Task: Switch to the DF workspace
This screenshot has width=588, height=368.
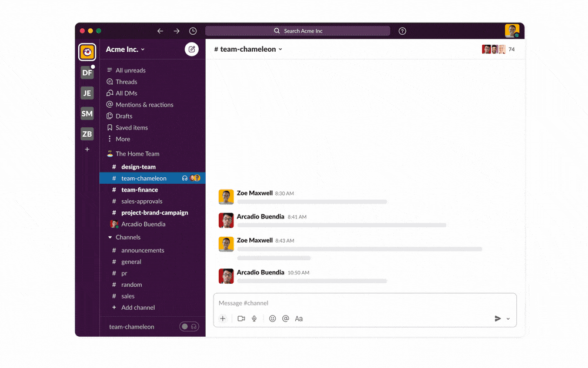Action: coord(87,72)
